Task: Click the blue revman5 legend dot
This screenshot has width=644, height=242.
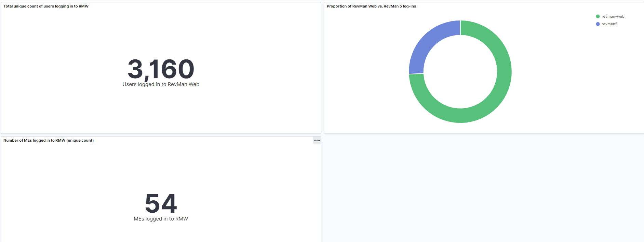Action: click(598, 24)
